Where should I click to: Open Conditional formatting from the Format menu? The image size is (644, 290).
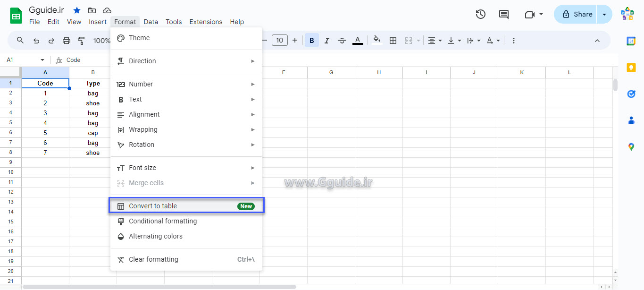point(163,221)
